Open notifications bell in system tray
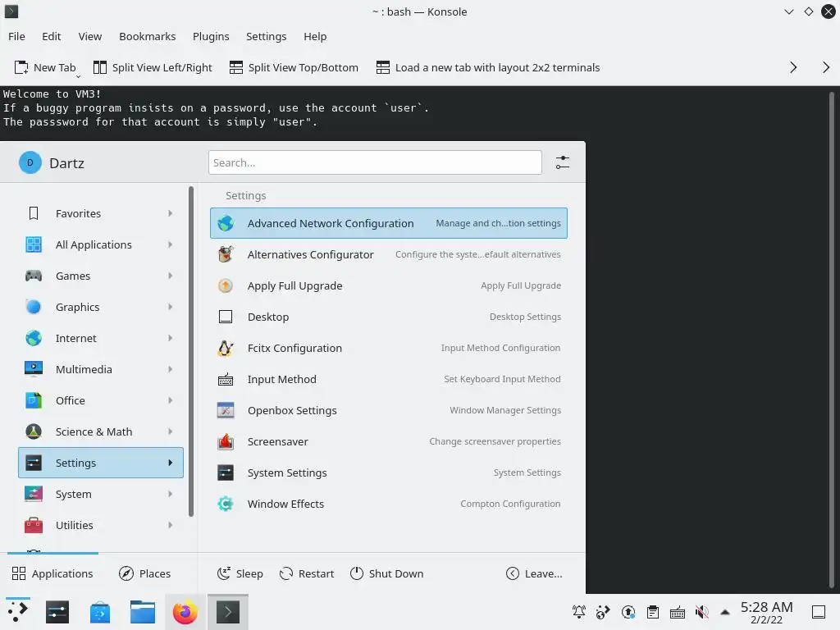The image size is (840, 630). tap(579, 612)
